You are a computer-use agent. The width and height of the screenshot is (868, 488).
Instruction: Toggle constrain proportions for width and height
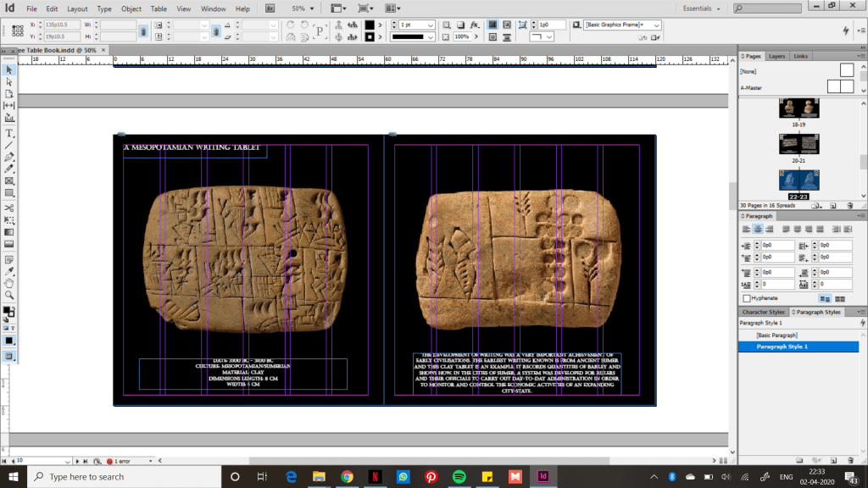point(143,31)
